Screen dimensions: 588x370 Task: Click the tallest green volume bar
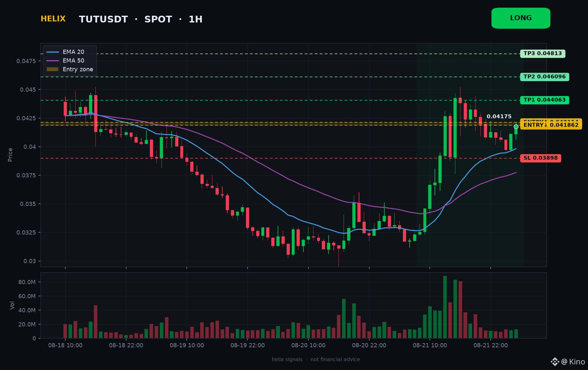point(445,307)
